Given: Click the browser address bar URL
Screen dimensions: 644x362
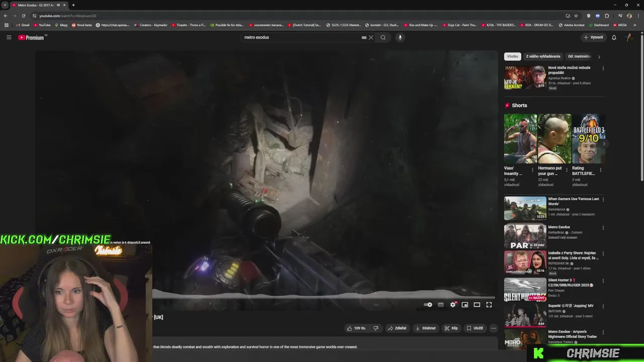Looking at the screenshot, I should tap(67, 16).
